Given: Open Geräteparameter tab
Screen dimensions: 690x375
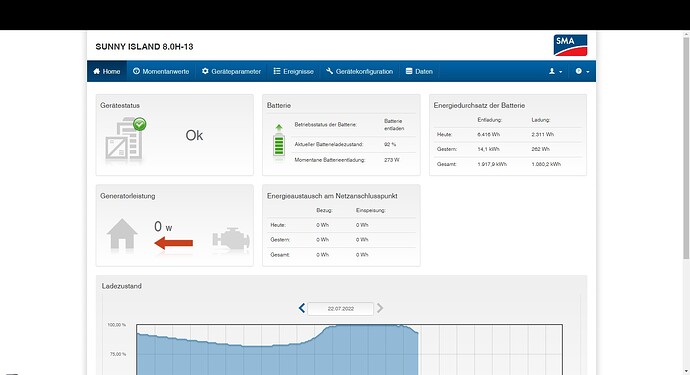Looking at the screenshot, I should tap(231, 71).
